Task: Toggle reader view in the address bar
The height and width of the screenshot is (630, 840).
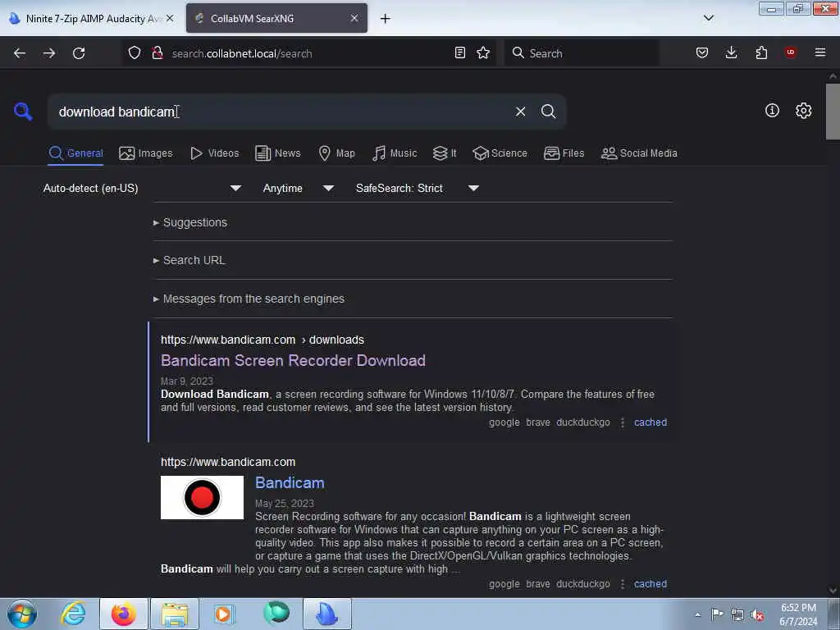Action: click(459, 52)
